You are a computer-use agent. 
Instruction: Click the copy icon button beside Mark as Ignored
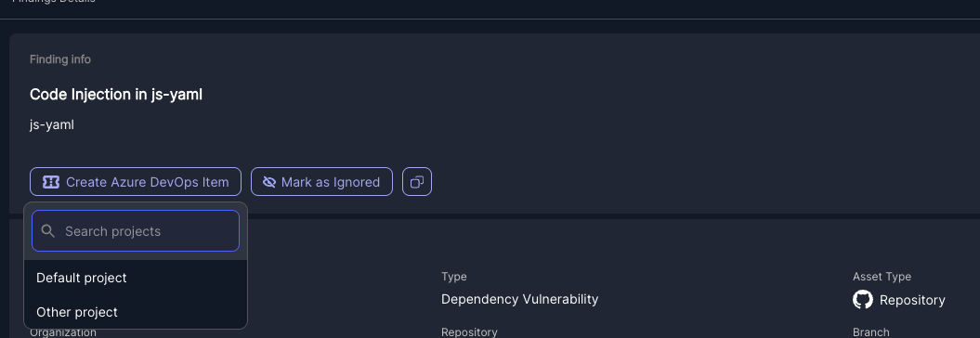click(417, 182)
